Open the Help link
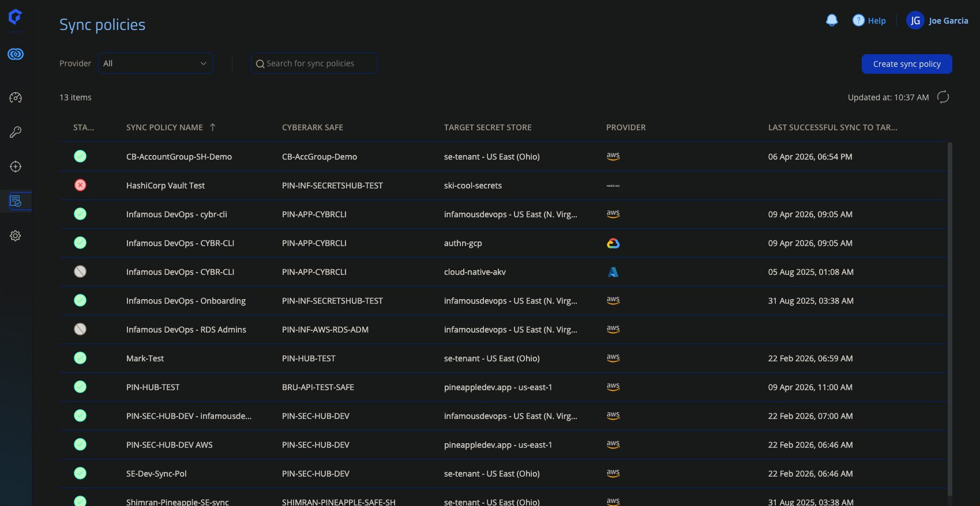The height and width of the screenshot is (506, 980). pos(869,21)
